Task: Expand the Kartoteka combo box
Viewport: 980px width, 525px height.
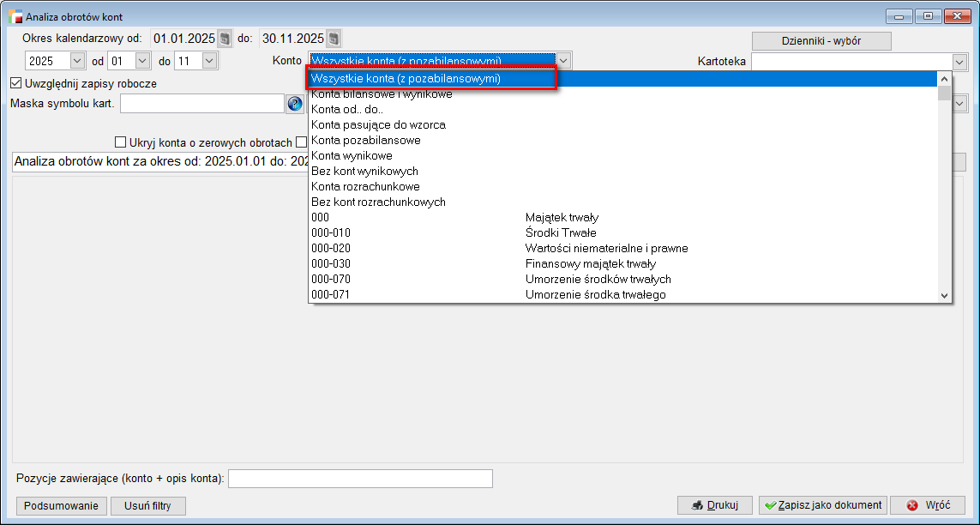Action: tap(959, 61)
